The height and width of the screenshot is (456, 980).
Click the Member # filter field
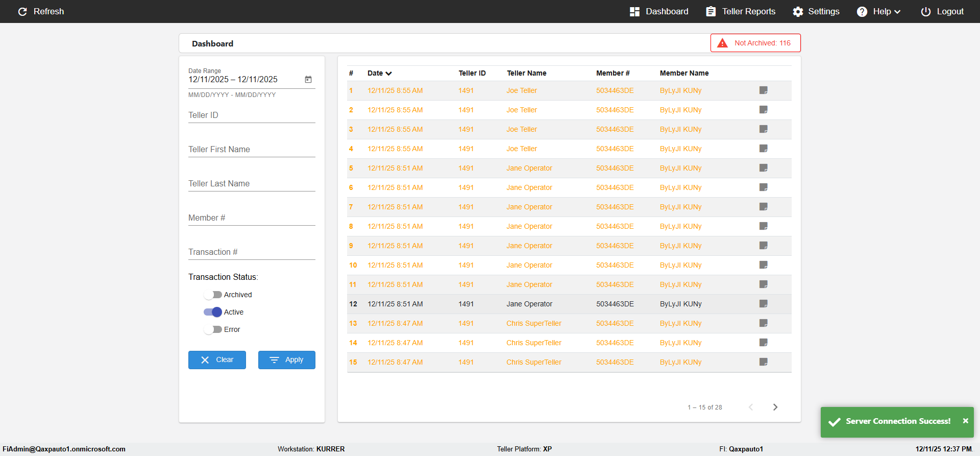click(252, 218)
